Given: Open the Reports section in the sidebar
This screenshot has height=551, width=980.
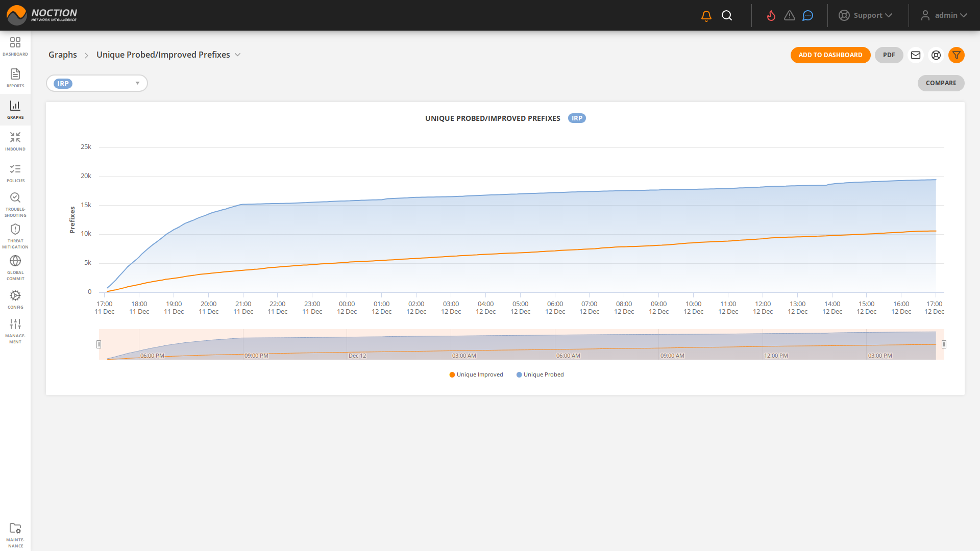Looking at the screenshot, I should point(15,78).
